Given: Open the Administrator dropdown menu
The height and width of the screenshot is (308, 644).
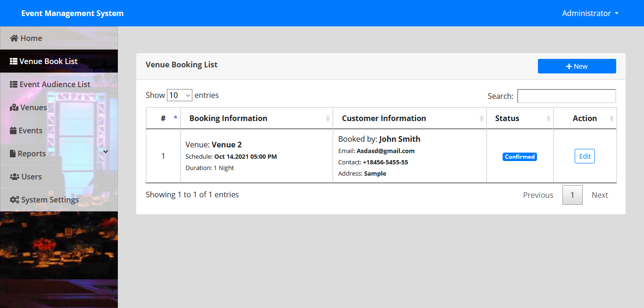Looking at the screenshot, I should [590, 13].
